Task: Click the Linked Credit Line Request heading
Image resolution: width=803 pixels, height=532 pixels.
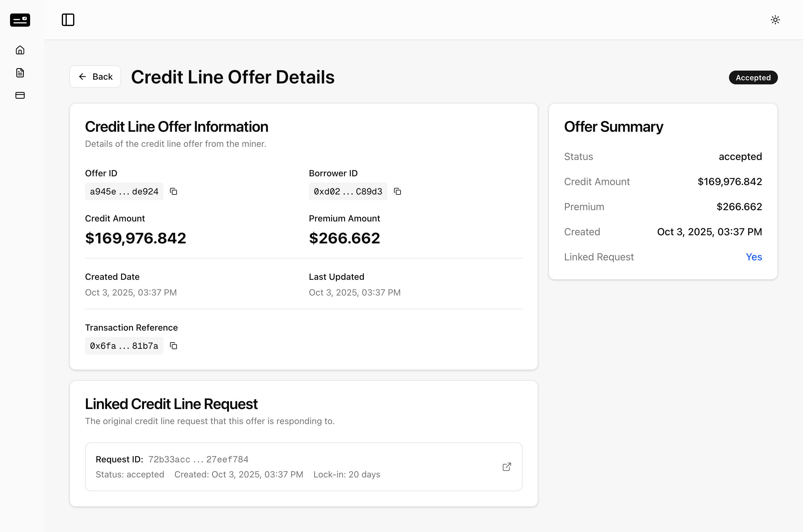Action: coord(171,404)
